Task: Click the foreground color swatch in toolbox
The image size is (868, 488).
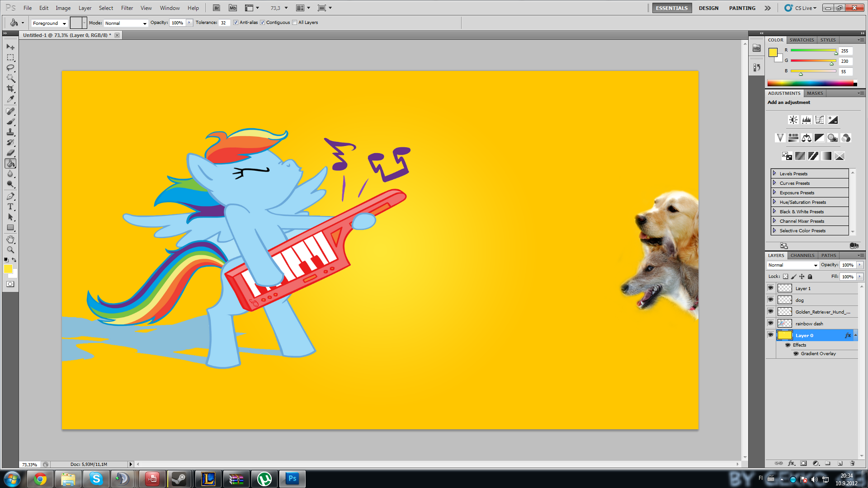Action: 8,269
